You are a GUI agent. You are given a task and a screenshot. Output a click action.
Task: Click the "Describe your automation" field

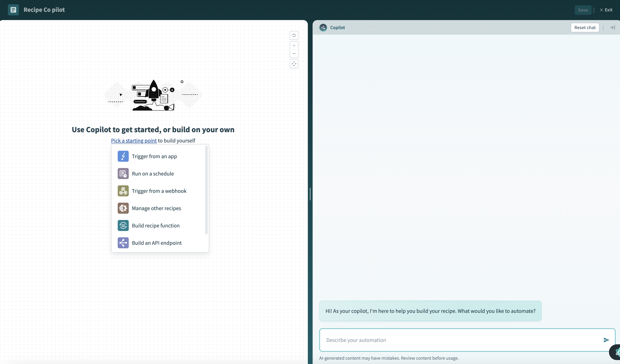coord(443,340)
